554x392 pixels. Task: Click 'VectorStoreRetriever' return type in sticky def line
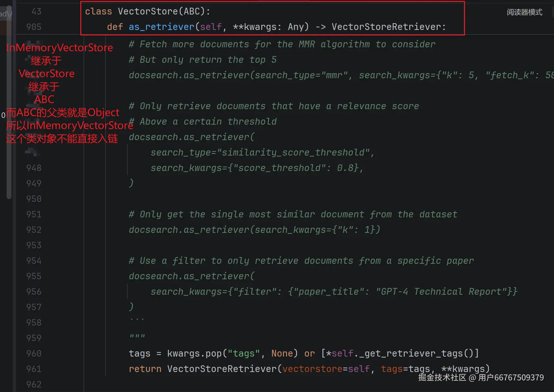coord(386,27)
